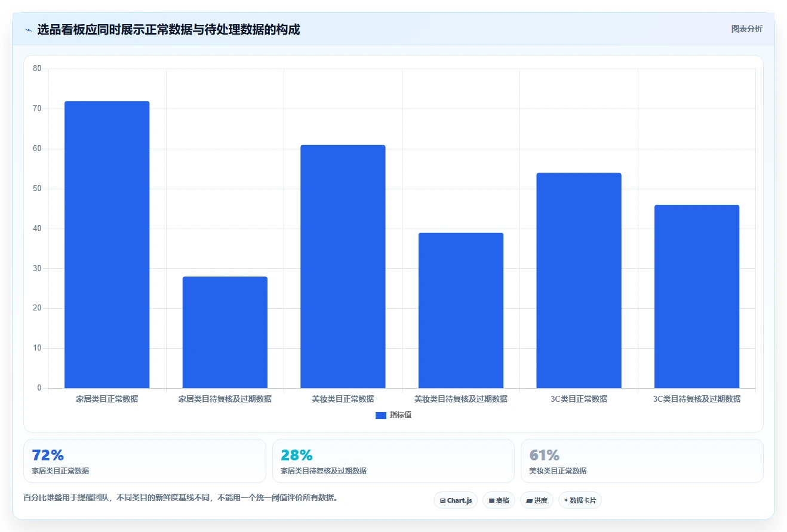Viewport: 787px width, 532px height.
Task: Click the 3C类目待复核及过期数据 bar
Action: coord(697,297)
